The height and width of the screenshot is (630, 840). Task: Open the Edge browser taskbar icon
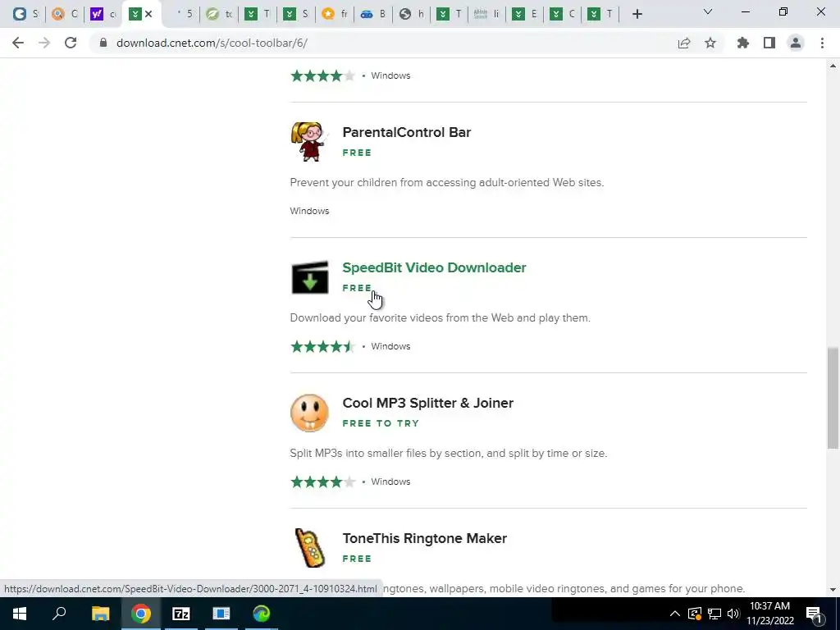coord(262,614)
